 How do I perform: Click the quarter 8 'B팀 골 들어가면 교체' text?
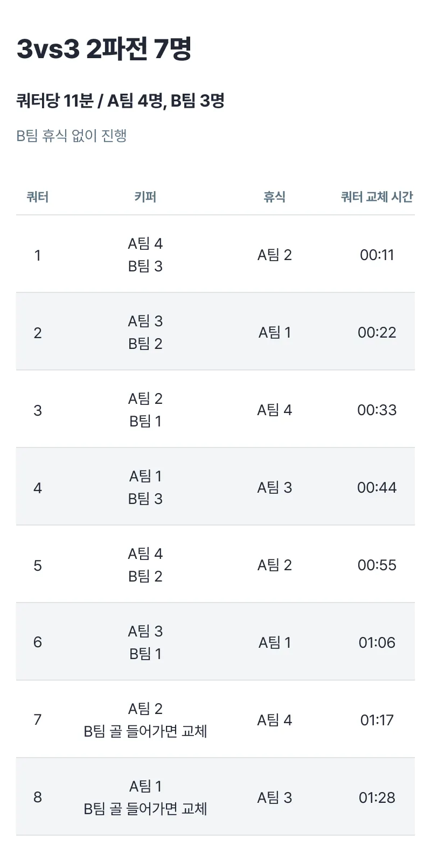145,809
